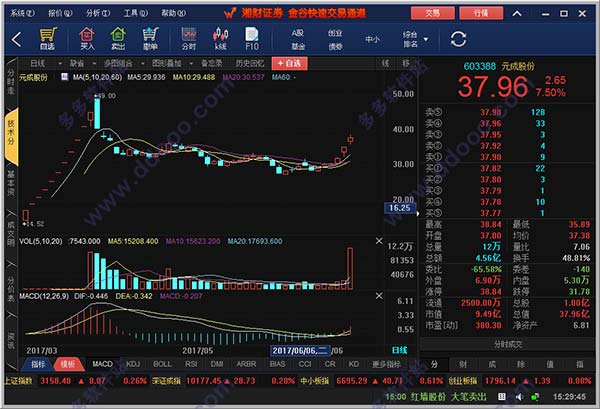Image resolution: width=600 pixels, height=409 pixels.
Task: Open the 帮助 menu
Action: [x=174, y=13]
